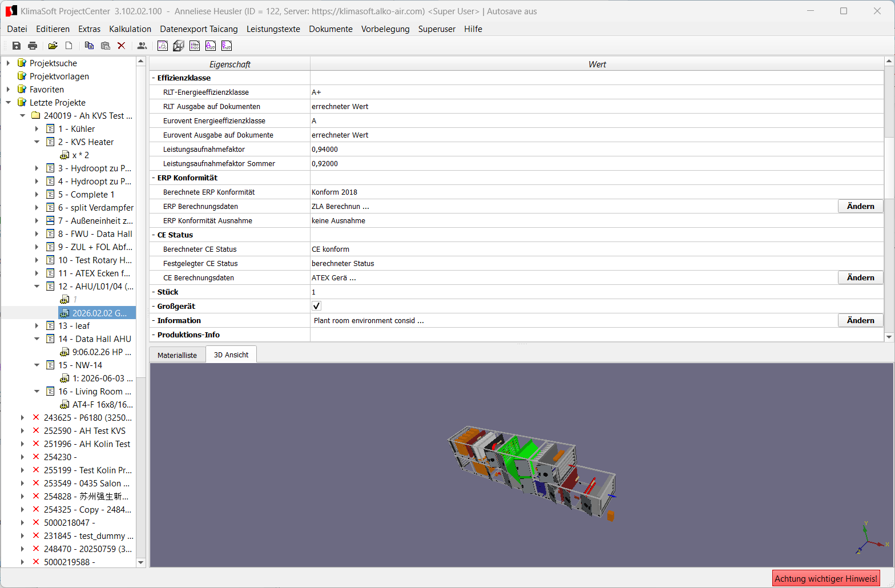The width and height of the screenshot is (895, 588).
Task: Open the Leistungstexte menu
Action: tap(273, 29)
